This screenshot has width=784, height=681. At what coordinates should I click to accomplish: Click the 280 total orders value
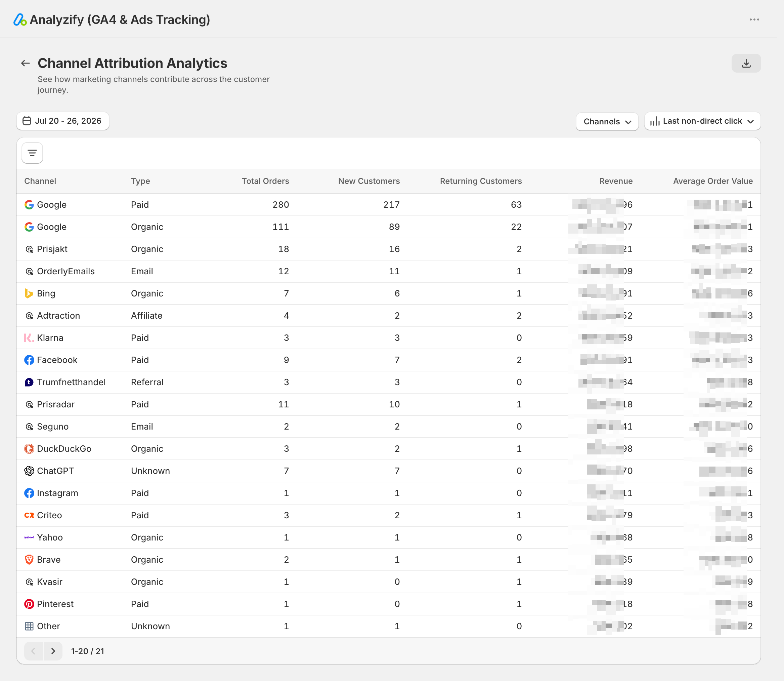click(280, 204)
